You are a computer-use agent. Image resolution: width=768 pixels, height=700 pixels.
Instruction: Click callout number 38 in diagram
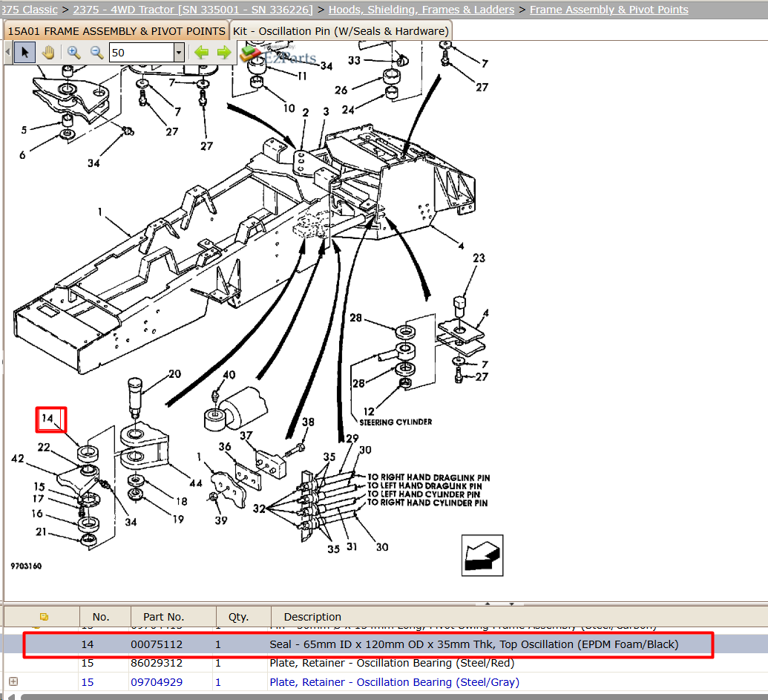tap(308, 422)
